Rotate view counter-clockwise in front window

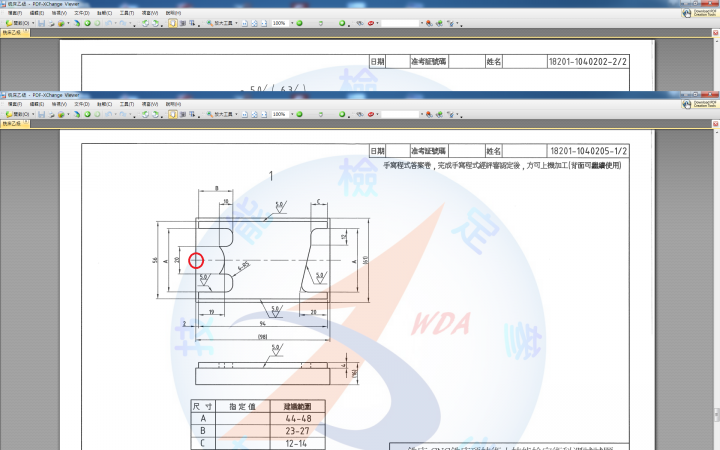145,114
